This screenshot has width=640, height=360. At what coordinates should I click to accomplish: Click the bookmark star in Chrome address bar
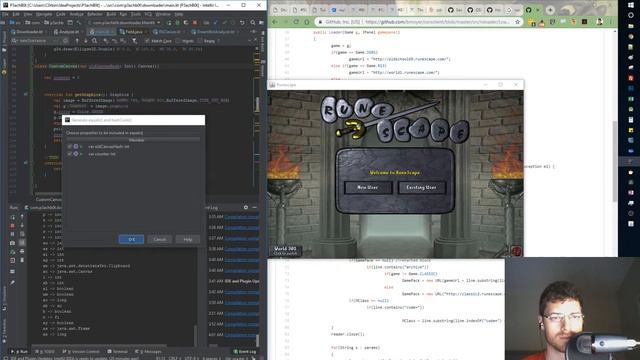click(517, 22)
